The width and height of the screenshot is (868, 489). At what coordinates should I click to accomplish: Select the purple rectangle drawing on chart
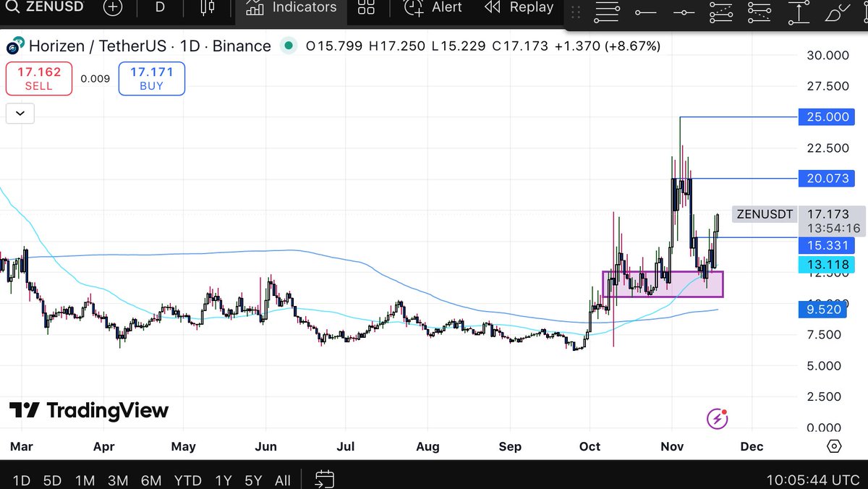tap(663, 284)
